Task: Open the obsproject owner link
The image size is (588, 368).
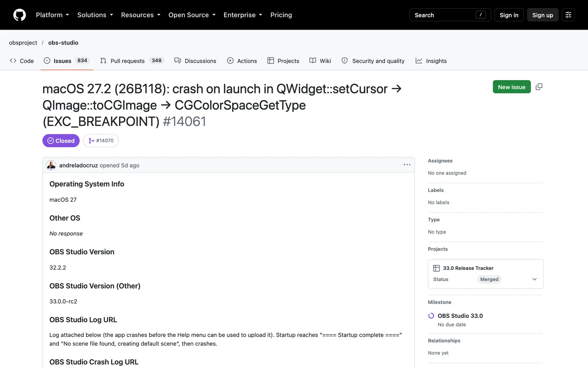Action: (23, 43)
